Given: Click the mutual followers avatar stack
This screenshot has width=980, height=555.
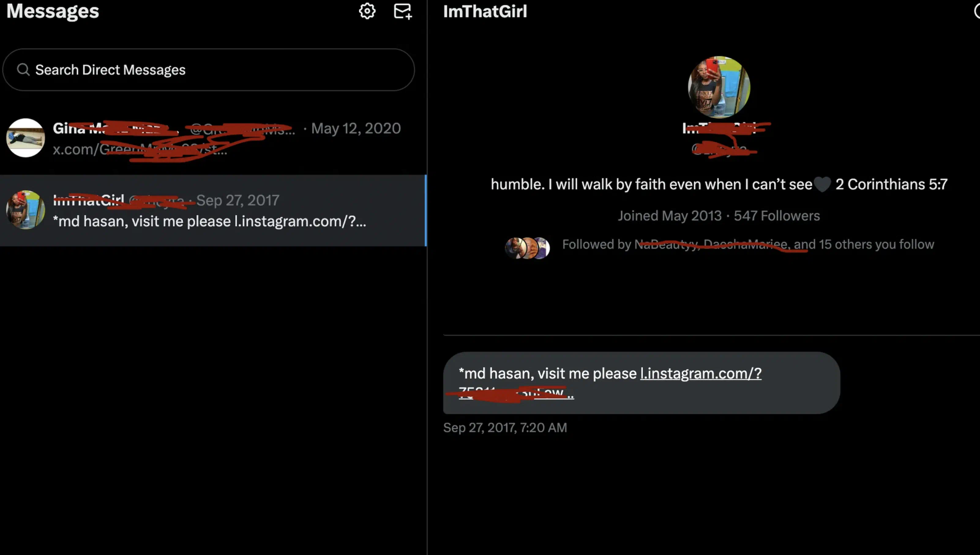Looking at the screenshot, I should [527, 248].
